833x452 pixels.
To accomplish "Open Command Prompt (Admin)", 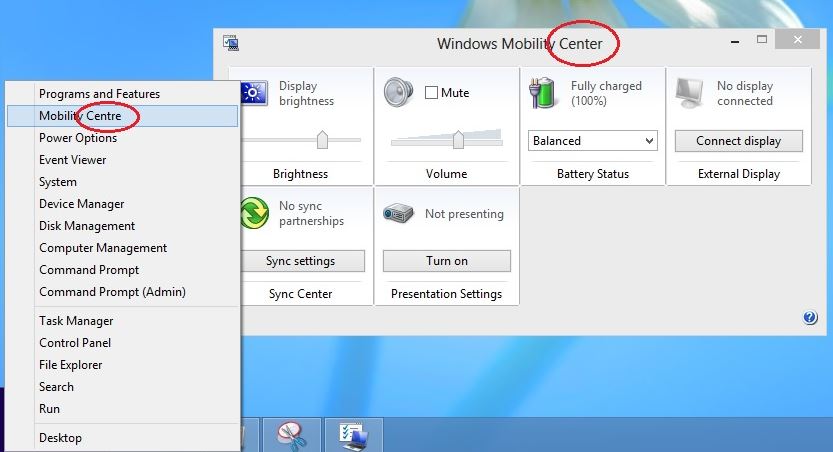I will point(123,292).
